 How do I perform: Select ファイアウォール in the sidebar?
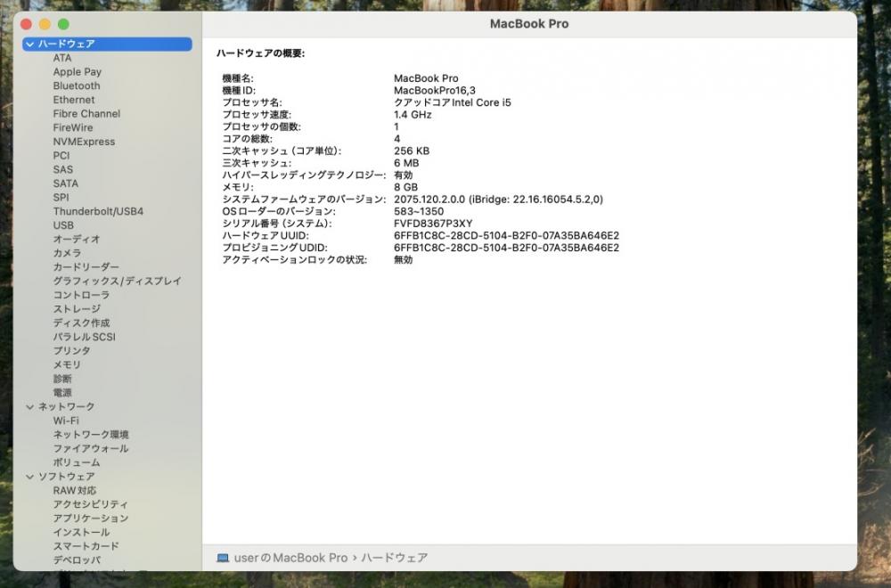tap(91, 448)
